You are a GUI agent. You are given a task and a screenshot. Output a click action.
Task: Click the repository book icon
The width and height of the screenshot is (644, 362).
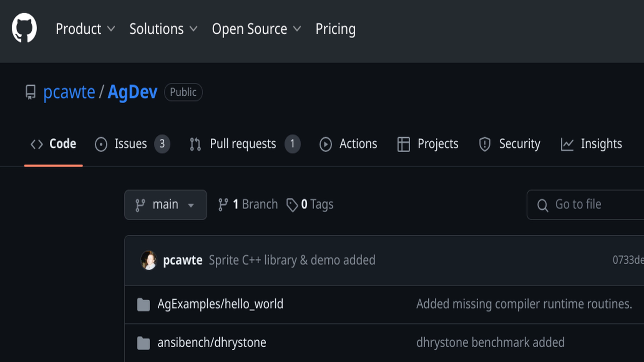(31, 92)
